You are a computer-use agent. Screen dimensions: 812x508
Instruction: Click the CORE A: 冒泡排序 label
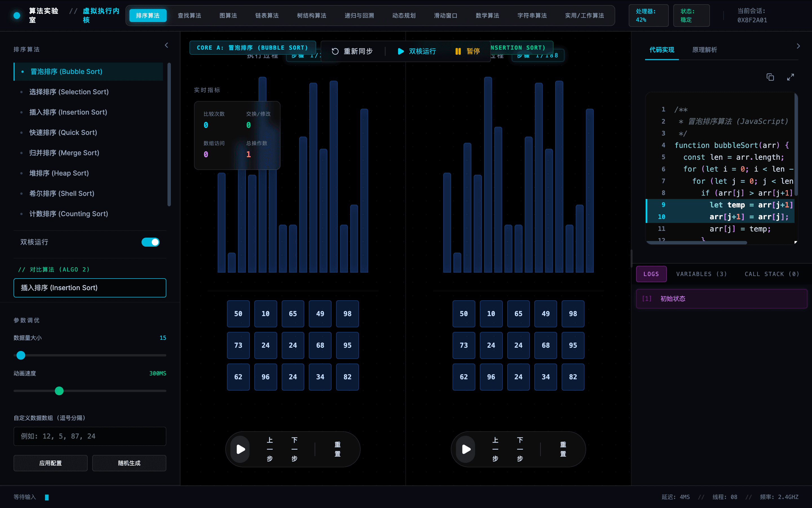click(x=252, y=48)
